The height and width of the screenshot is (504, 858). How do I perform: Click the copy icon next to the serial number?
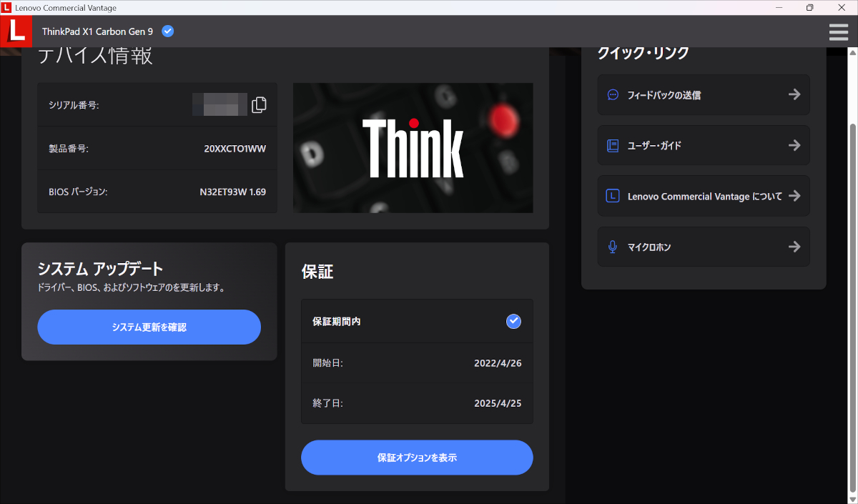click(259, 104)
